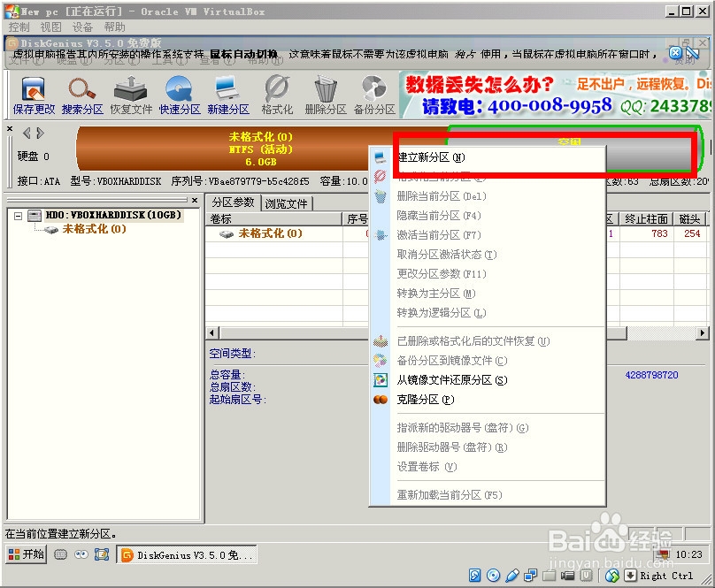Open the VirtualBox 帮助 menu

(x=114, y=27)
